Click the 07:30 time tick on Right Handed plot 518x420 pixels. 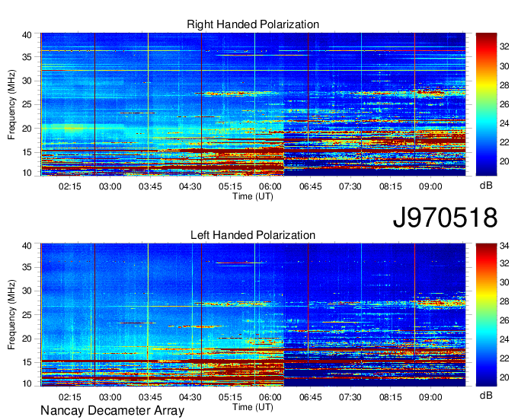(x=350, y=186)
